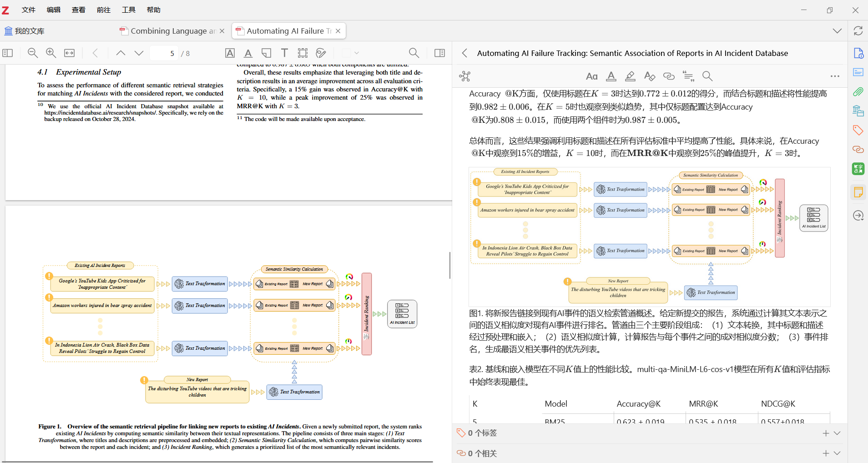868x463 pixels.
Task: Go to next PDF page
Action: click(139, 53)
